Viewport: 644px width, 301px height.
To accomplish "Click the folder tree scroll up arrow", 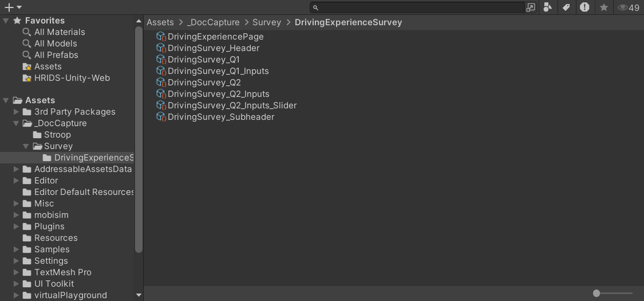I will (139, 21).
